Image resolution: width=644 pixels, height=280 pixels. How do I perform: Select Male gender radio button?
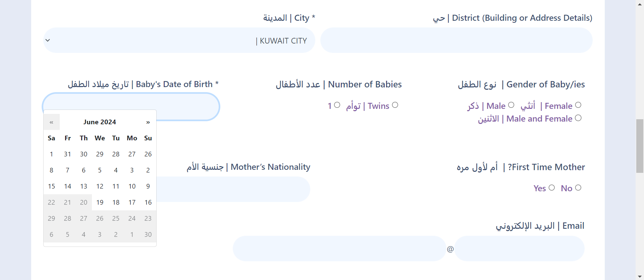pos(511,105)
